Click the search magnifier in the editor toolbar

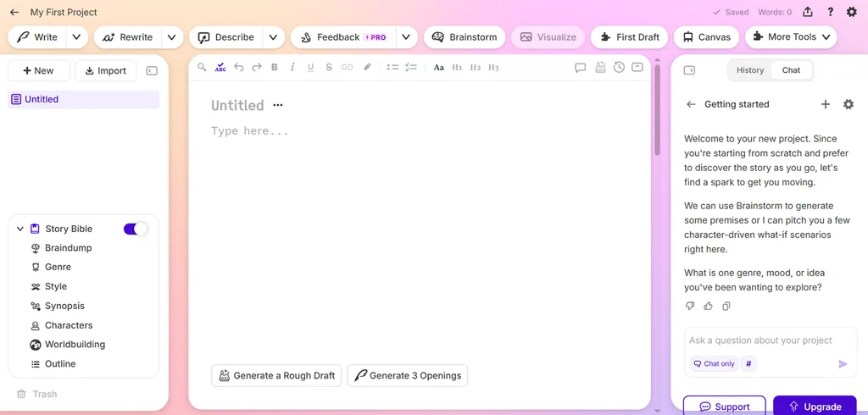tap(202, 67)
